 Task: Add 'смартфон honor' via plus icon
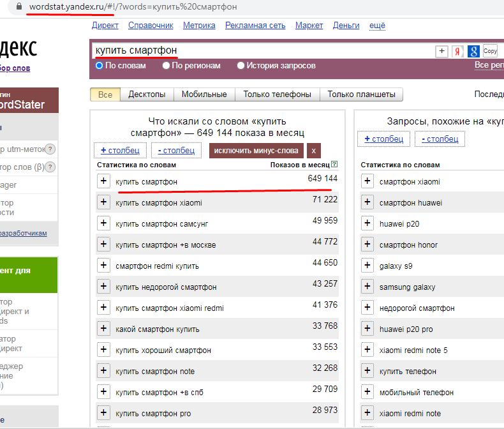[367, 245]
